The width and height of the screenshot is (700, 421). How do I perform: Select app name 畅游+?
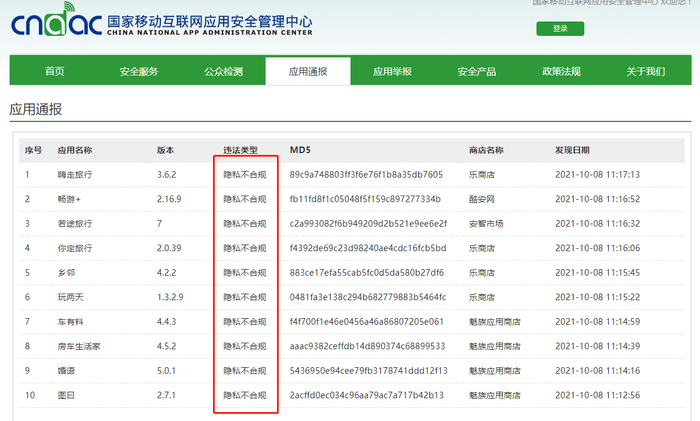pos(69,199)
